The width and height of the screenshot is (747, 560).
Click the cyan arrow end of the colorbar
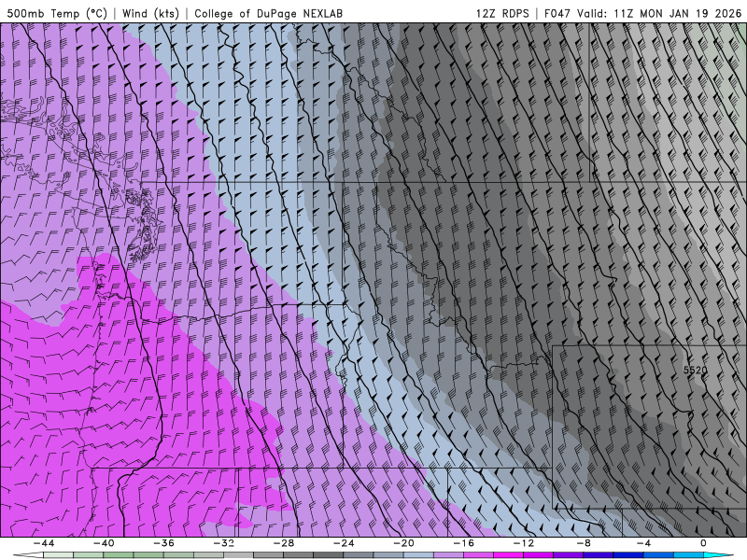[718, 555]
